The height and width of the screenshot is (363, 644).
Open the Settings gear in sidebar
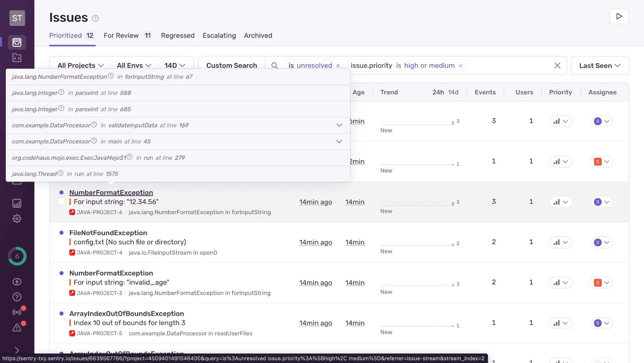click(x=17, y=219)
